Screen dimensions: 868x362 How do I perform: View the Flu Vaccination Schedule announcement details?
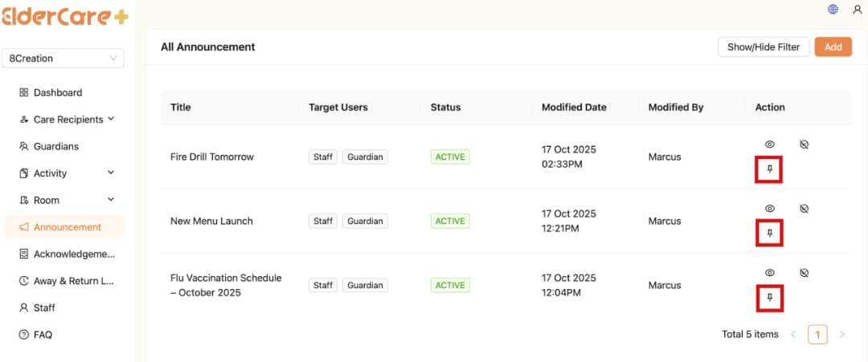[769, 273]
